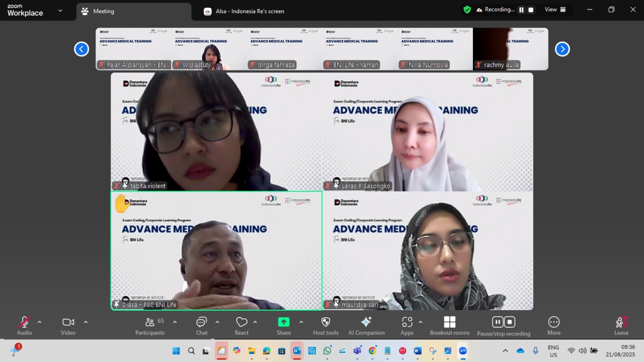Open the Participants panel
The image size is (644, 362).
pos(149,325)
